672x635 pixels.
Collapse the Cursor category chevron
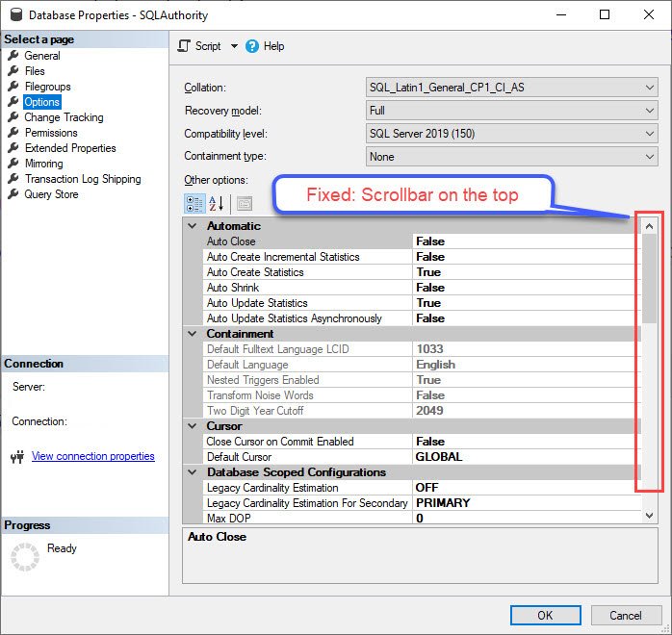pos(193,426)
